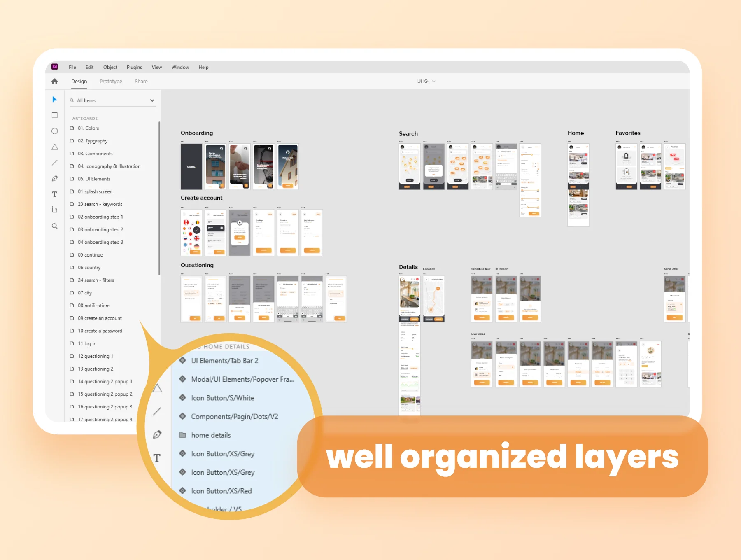This screenshot has width=741, height=560.
Task: Select the Artboard tool
Action: (x=54, y=210)
